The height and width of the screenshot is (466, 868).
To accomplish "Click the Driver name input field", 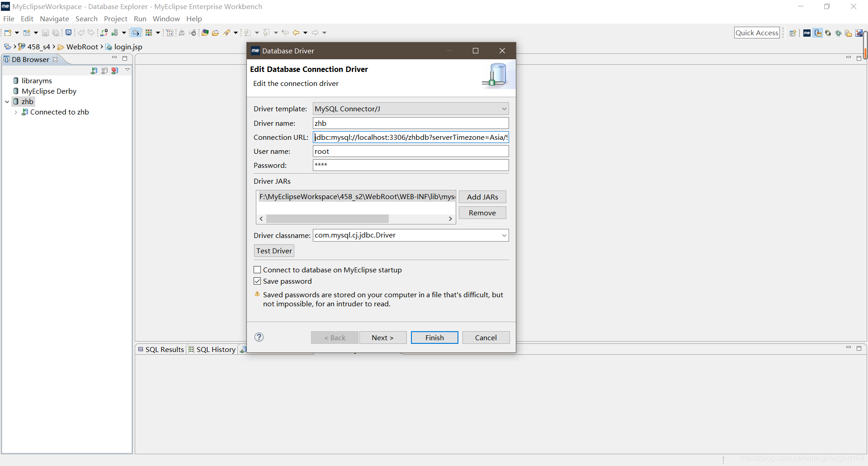I will click(x=410, y=123).
